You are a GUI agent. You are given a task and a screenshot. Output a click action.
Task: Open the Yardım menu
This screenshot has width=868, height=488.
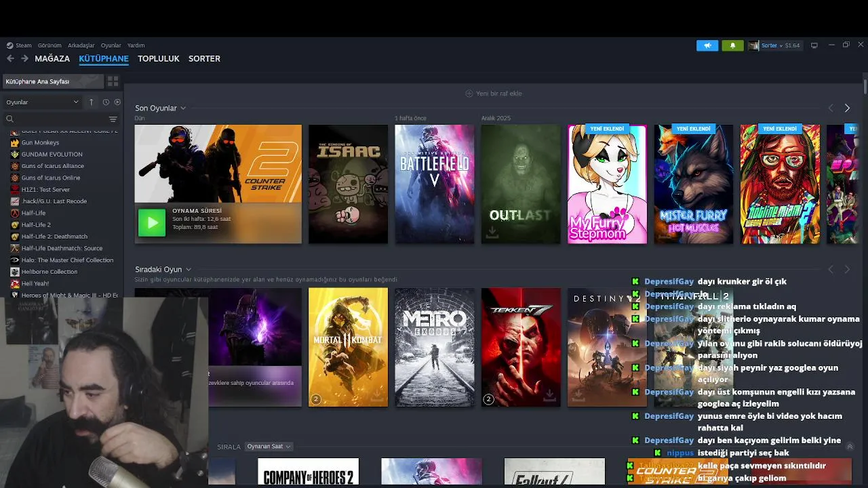tap(136, 45)
